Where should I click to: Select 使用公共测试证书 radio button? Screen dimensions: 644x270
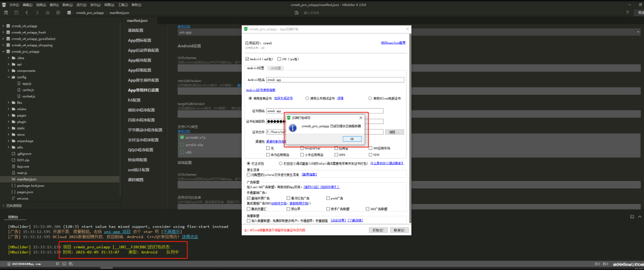pos(307,98)
